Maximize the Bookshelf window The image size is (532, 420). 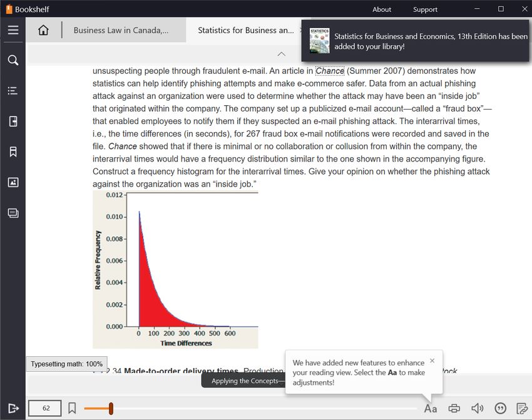click(x=501, y=9)
